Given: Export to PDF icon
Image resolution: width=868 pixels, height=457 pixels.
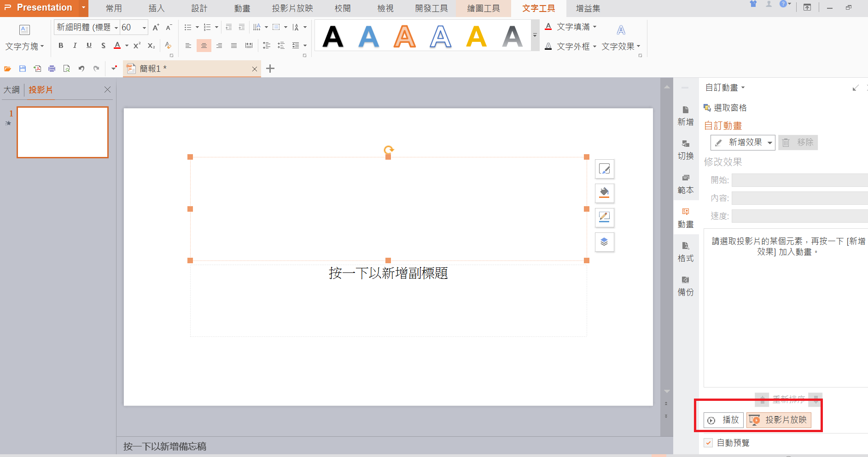Looking at the screenshot, I should coord(37,69).
